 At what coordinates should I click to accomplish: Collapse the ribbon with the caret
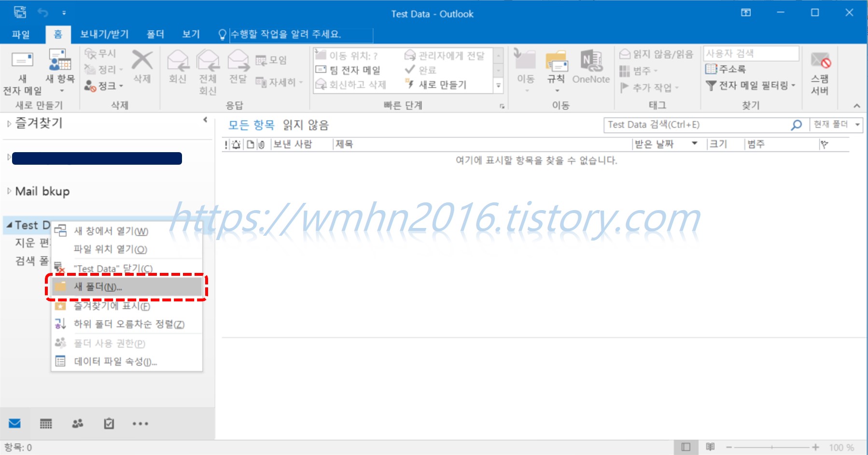pyautogui.click(x=857, y=106)
